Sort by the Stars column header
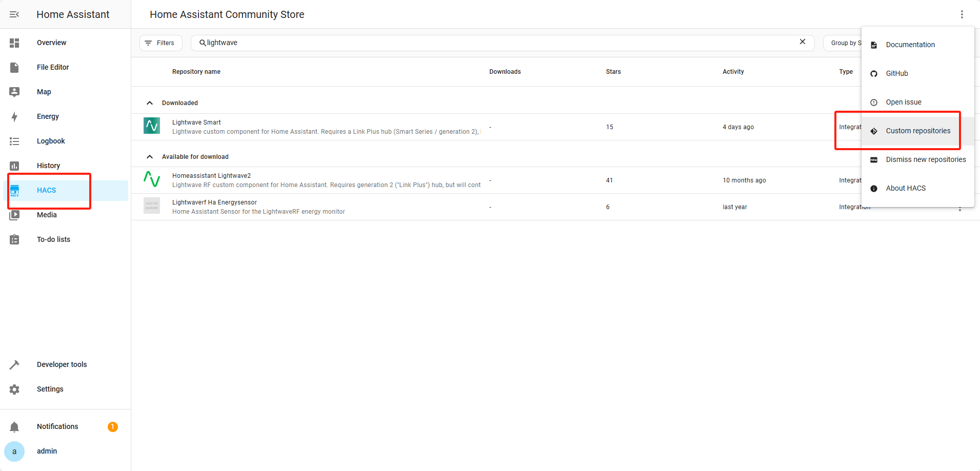 (613, 72)
